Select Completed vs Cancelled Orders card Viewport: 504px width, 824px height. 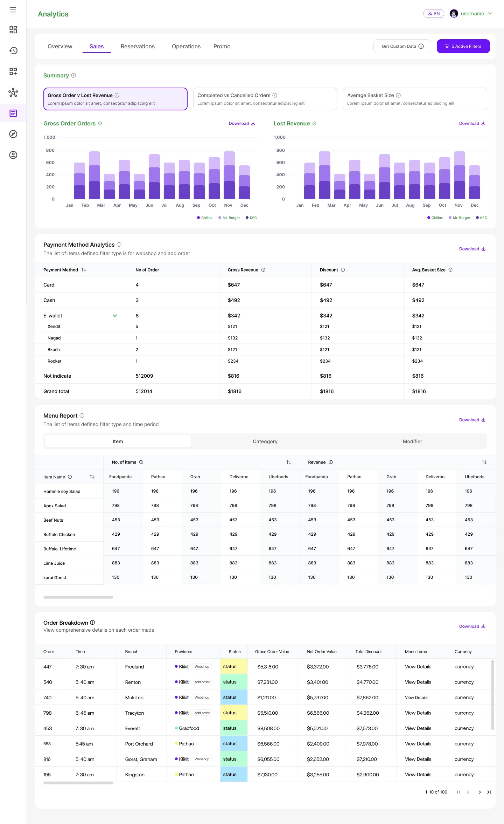click(265, 99)
